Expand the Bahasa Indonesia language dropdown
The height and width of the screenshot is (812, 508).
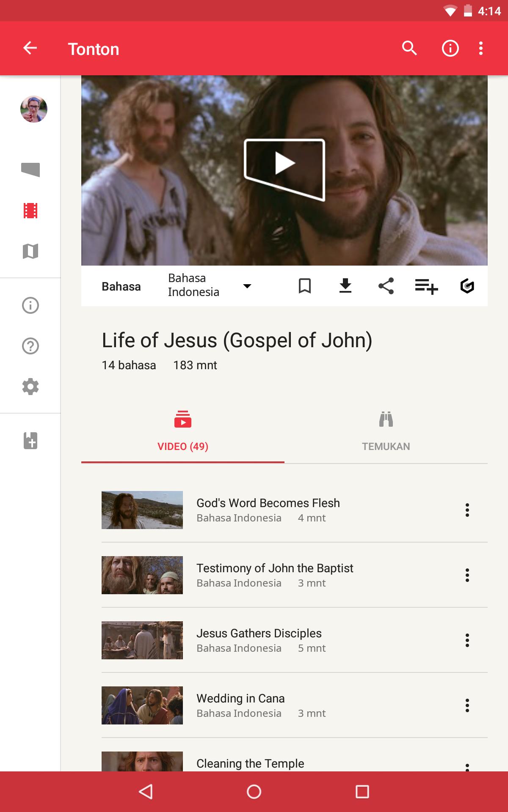(x=210, y=285)
